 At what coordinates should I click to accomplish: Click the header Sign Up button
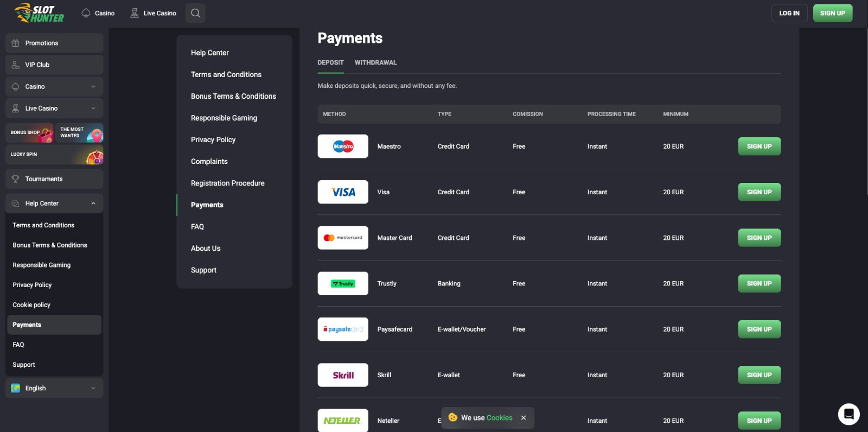click(x=833, y=13)
